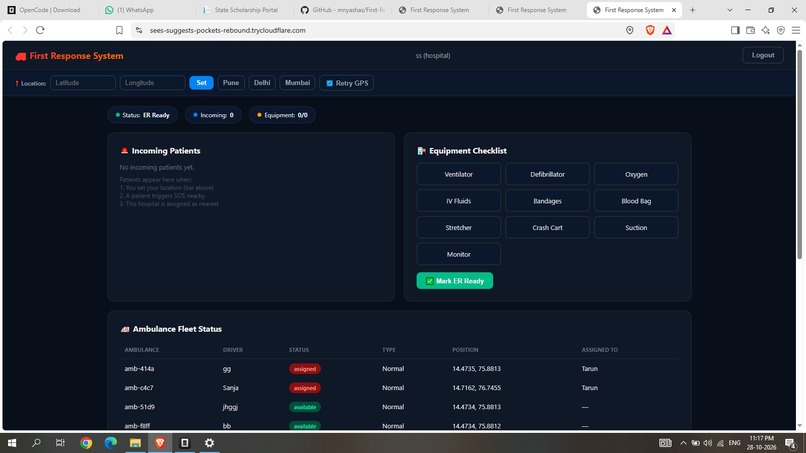Open the Windows Start menu
The height and width of the screenshot is (453, 806).
[11, 443]
